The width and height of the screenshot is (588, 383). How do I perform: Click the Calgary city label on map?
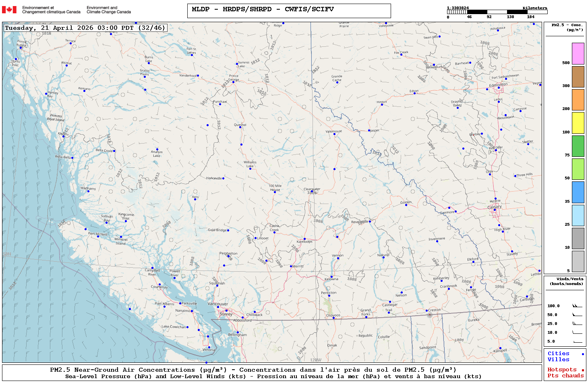[495, 207]
